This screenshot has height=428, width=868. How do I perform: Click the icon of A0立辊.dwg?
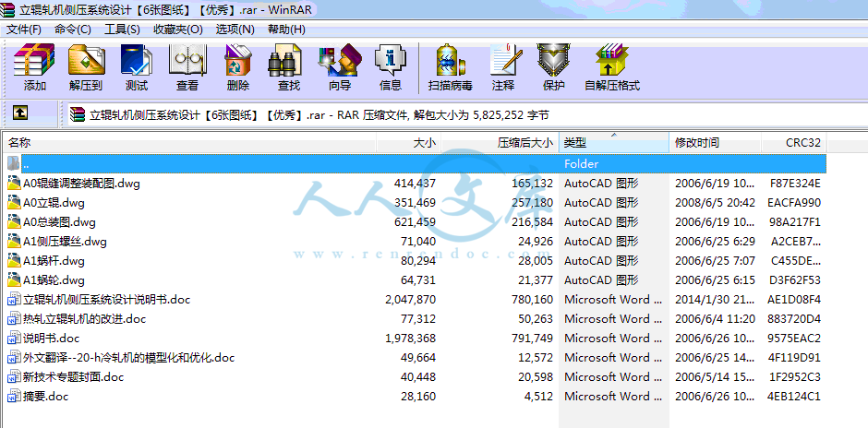pyautogui.click(x=14, y=203)
